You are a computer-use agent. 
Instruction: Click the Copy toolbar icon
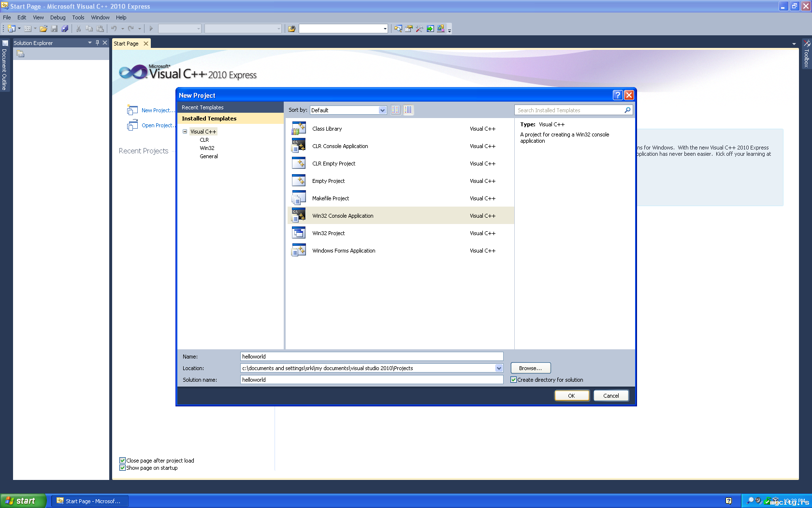click(x=89, y=29)
